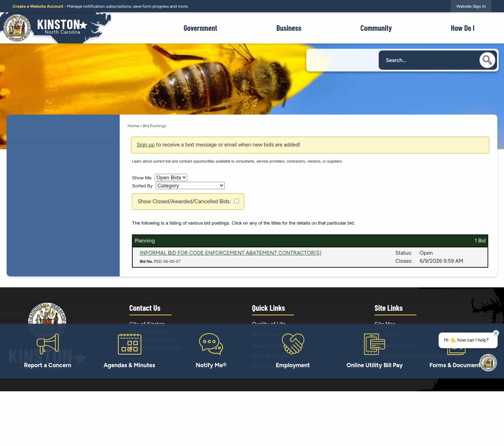504x446 pixels.
Task: Open Employment handshake icon
Action: click(293, 344)
